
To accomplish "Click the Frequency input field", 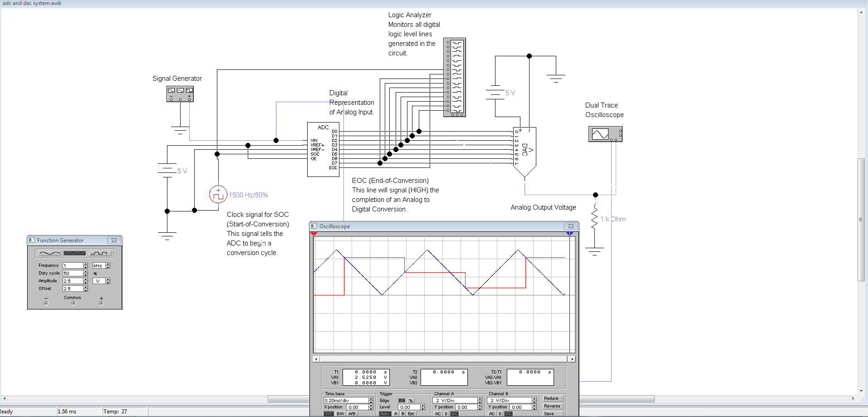I will [73, 265].
